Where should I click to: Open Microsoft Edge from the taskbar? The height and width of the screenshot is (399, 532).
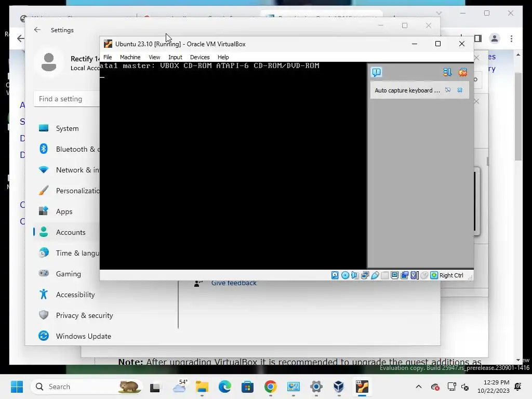(x=224, y=387)
